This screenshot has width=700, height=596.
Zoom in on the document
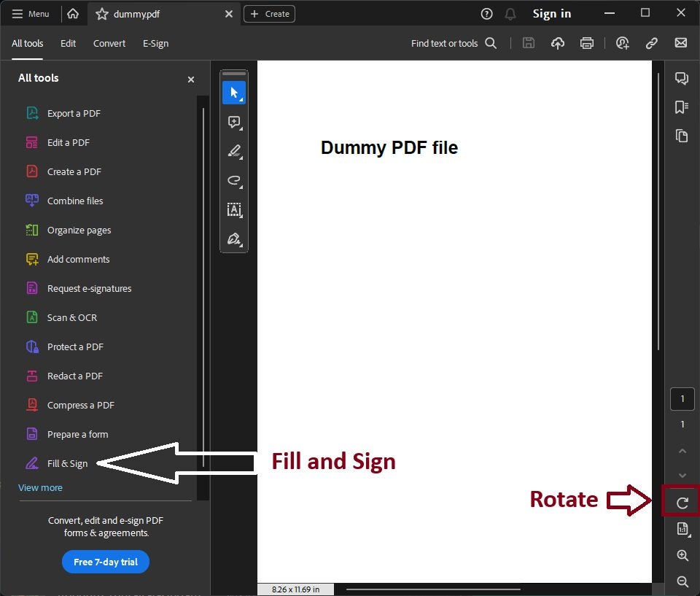click(x=682, y=555)
